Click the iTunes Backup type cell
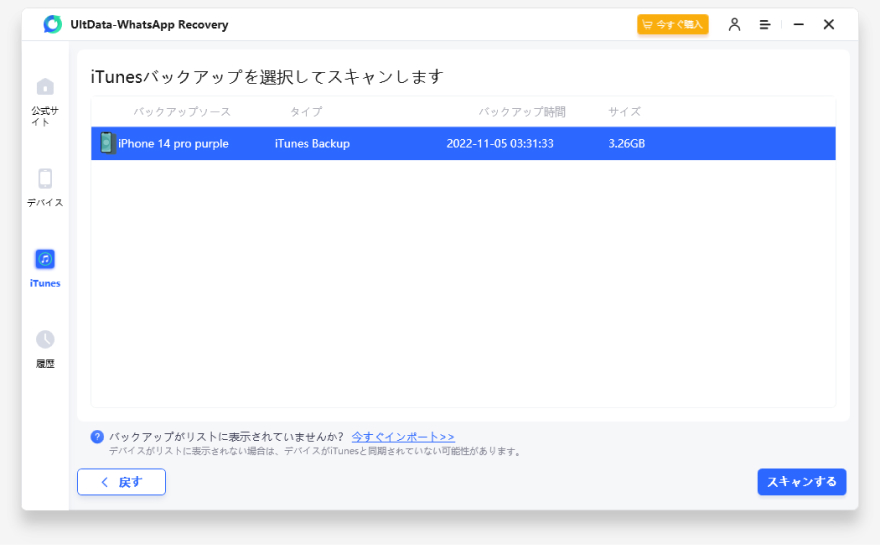This screenshot has width=880, height=545. coord(312,144)
